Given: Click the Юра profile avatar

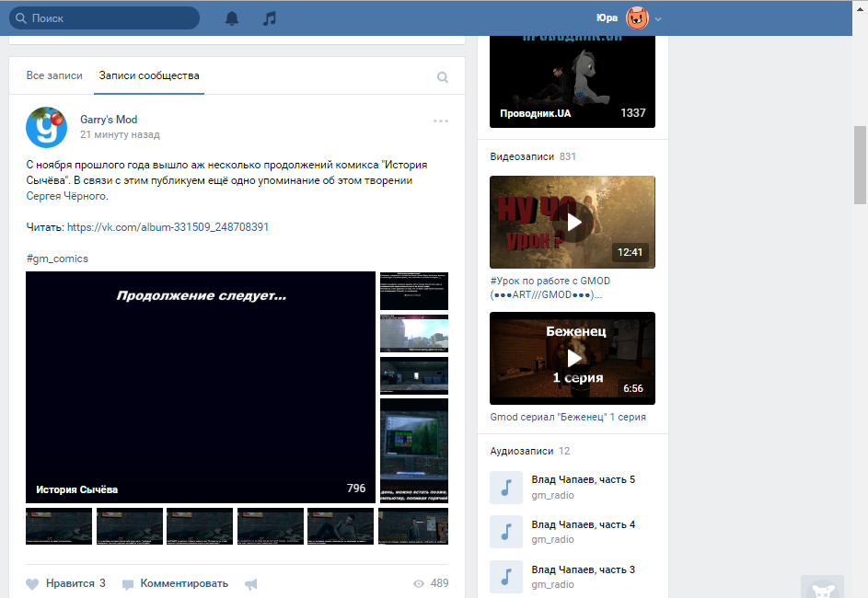Looking at the screenshot, I should tap(637, 18).
